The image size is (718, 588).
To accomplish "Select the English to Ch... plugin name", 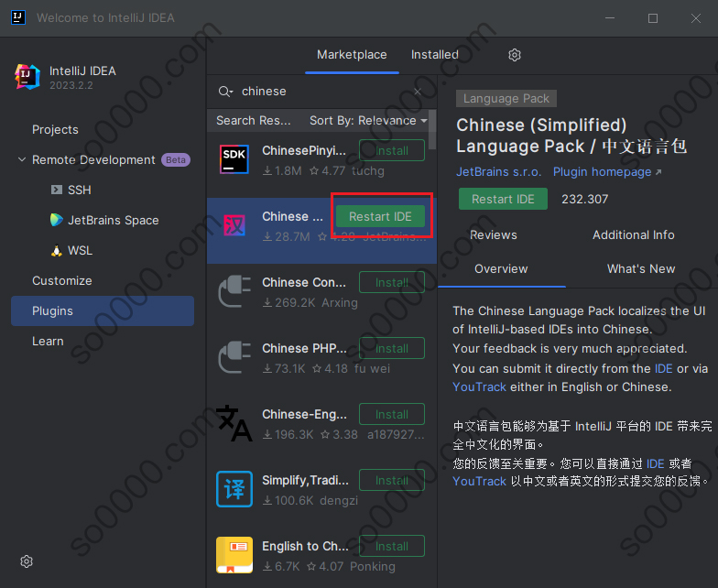I will tap(305, 546).
